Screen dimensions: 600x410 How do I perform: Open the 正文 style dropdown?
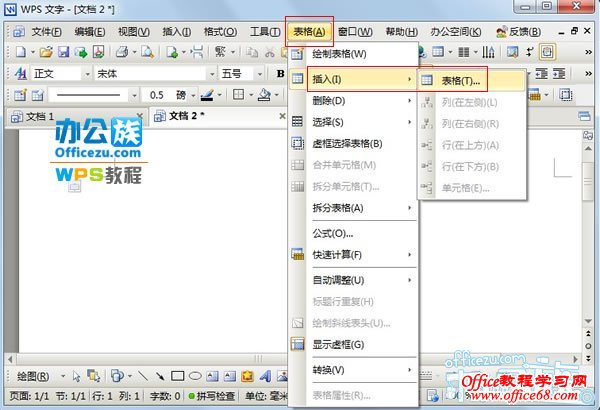[87, 74]
